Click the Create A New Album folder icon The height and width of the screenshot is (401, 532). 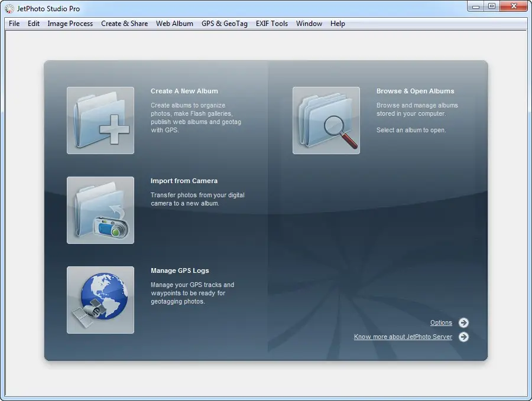pyautogui.click(x=100, y=120)
